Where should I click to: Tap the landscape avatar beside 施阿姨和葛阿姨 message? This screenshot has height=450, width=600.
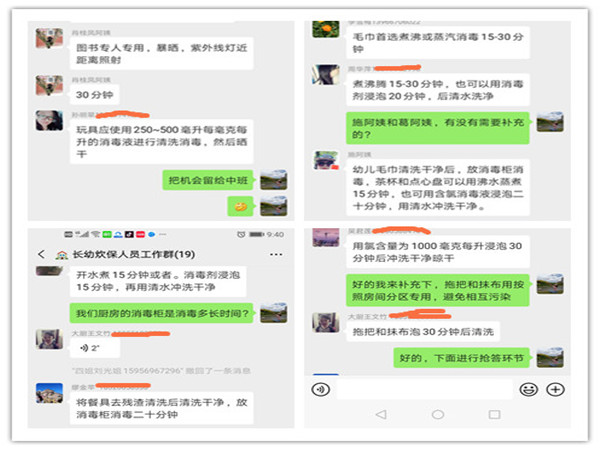point(550,122)
